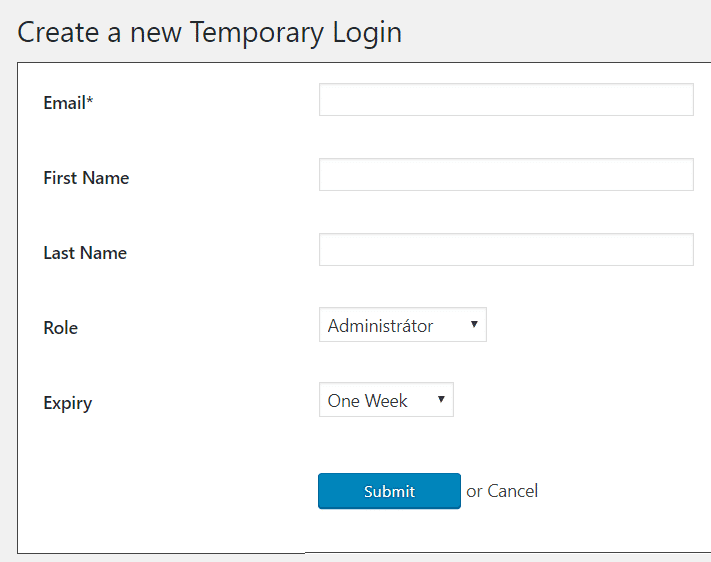711x562 pixels.
Task: Expand the Expiry dropdown
Action: tap(385, 400)
